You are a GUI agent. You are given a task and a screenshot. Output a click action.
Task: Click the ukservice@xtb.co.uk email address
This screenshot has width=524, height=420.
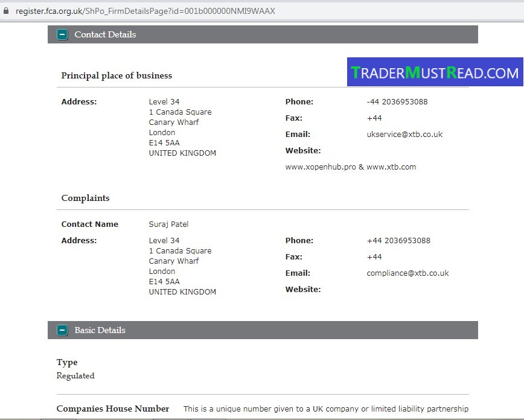[404, 135]
